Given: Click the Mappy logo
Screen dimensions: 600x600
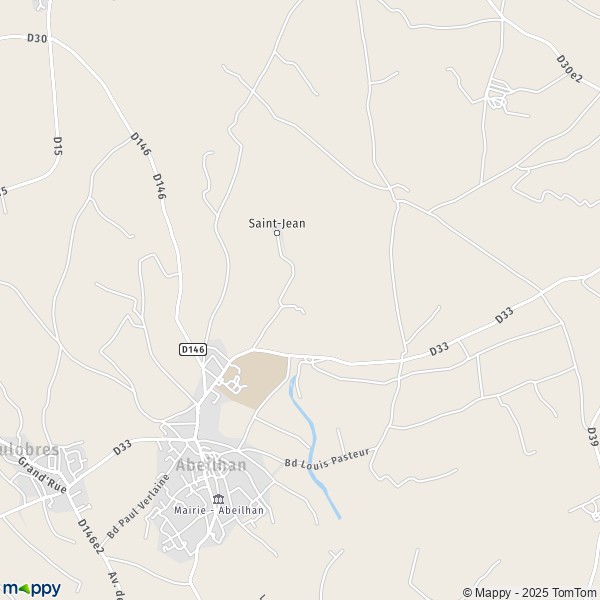Looking at the screenshot, I should coord(31,589).
